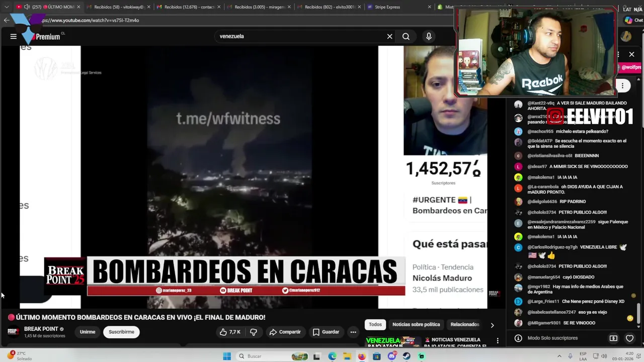
Task: Like the video showing 7,7 K
Action: tap(230, 332)
